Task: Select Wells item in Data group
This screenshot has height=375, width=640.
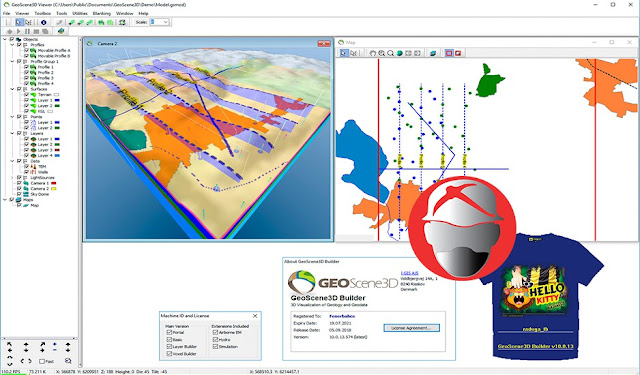Action: (x=42, y=172)
